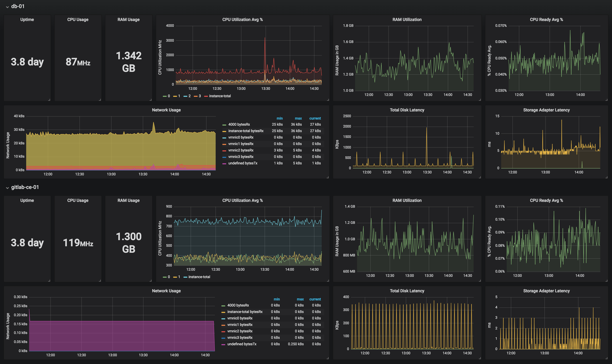Open gitlab-ce-01 RAM Utilization title menu

coord(407,200)
